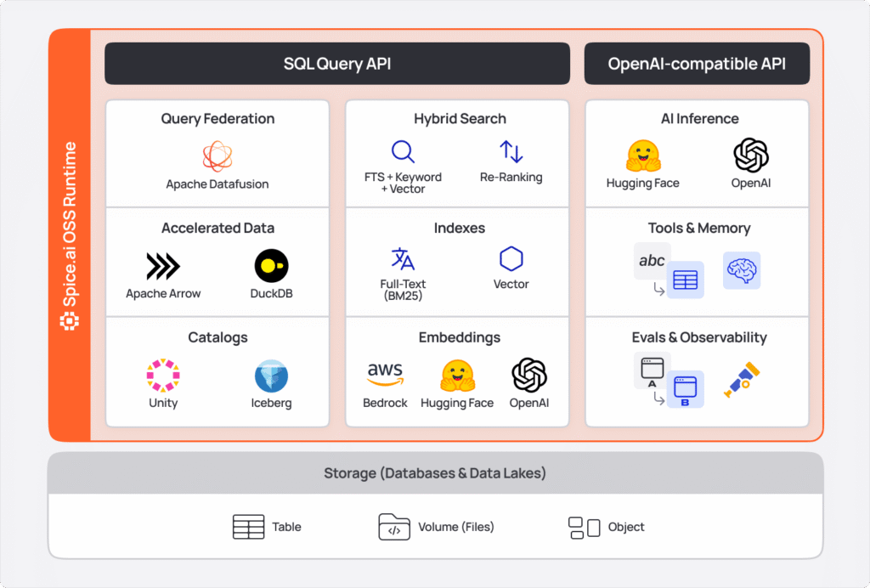
Task: Click the Volume (Files) folder icon
Action: click(394, 527)
